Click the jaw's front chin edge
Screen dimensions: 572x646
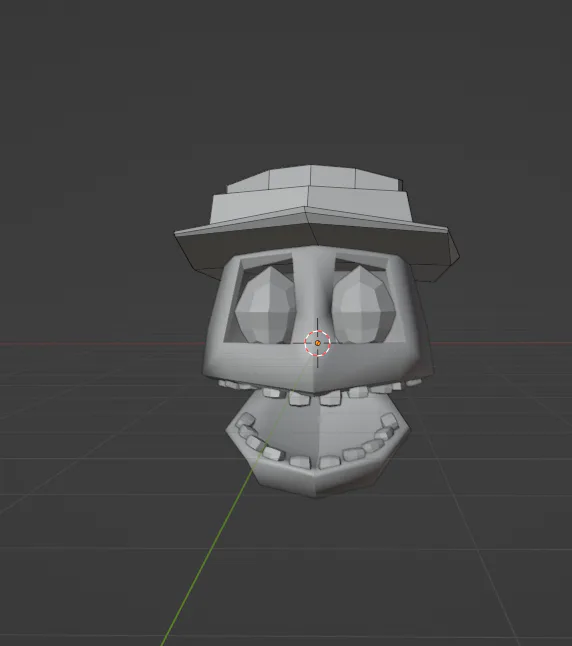(317, 486)
